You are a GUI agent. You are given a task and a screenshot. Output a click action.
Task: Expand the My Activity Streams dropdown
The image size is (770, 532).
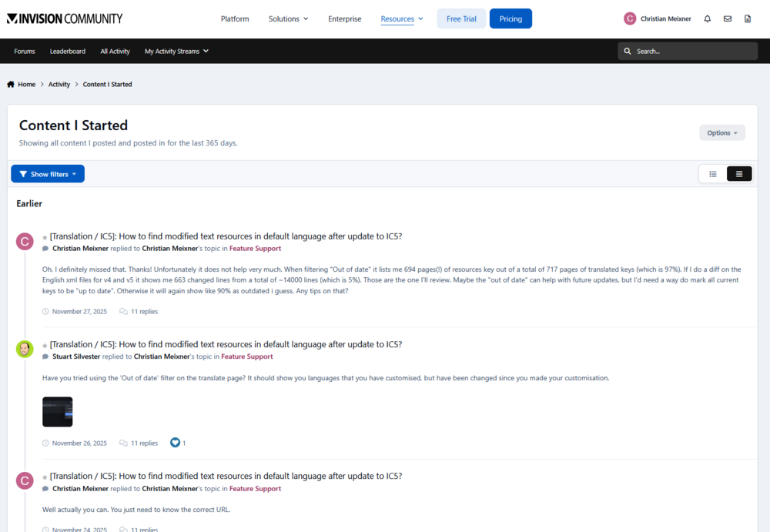point(176,51)
